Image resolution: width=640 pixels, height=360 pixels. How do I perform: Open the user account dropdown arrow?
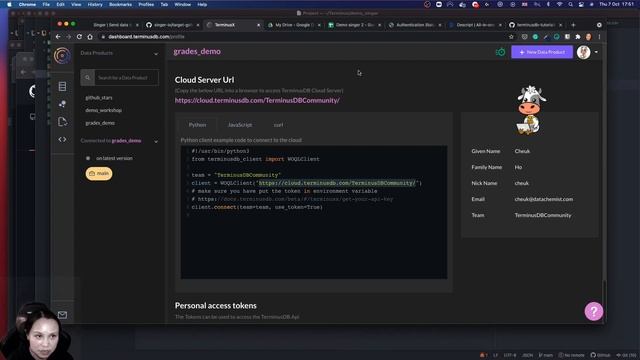pyautogui.click(x=596, y=52)
